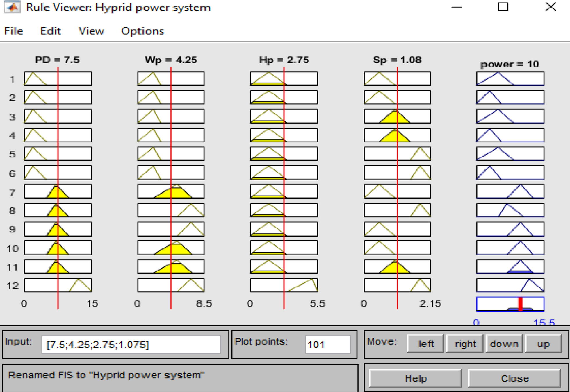Open Help for the Rule Viewer
Viewport: 570px width, 392px height.
pos(415,378)
